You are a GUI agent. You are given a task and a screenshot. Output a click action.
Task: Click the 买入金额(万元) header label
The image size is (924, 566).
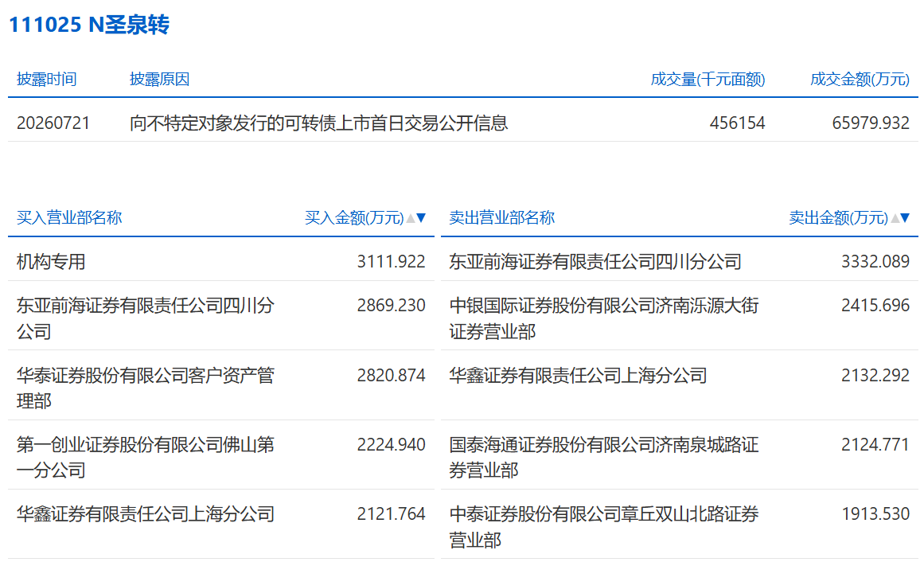coord(354,218)
